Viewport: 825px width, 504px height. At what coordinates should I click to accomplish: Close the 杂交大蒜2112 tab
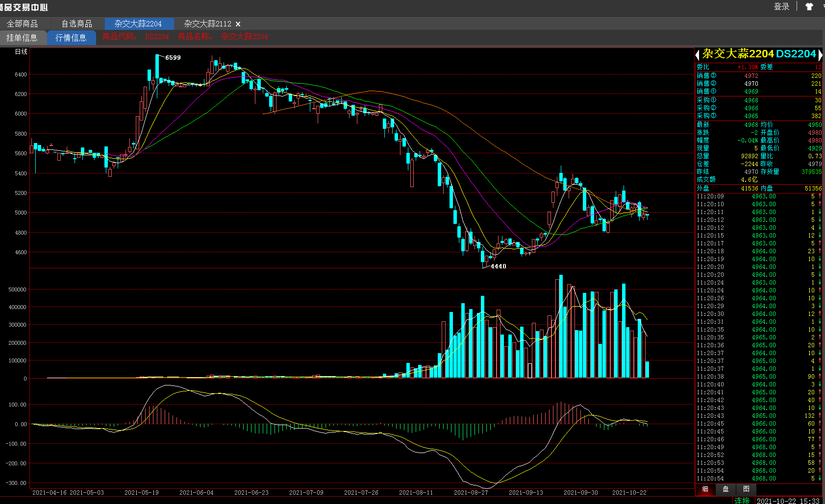(238, 24)
